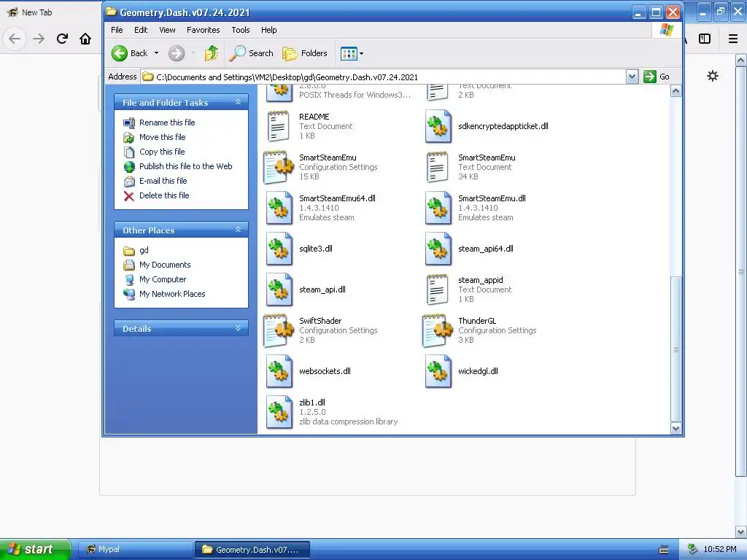
Task: Select steam_api.dll file icon
Action: pyautogui.click(x=279, y=289)
